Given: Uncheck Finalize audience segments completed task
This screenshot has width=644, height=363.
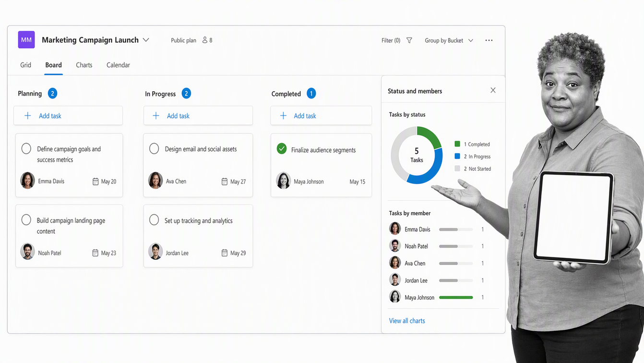Looking at the screenshot, I should coord(282,149).
